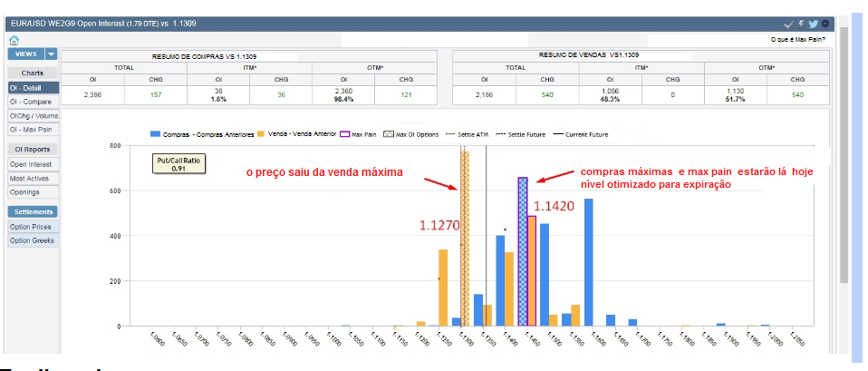
Task: Click ITM puts OI value 1,056
Action: pyautogui.click(x=610, y=91)
